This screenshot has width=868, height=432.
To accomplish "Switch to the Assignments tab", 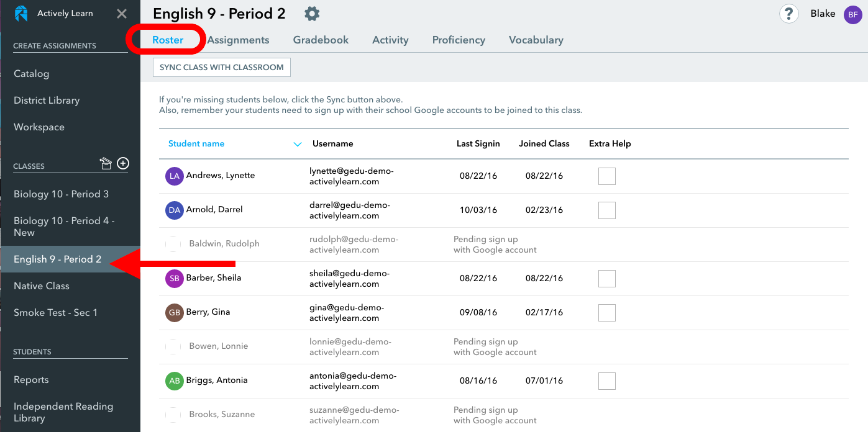I will (x=239, y=40).
